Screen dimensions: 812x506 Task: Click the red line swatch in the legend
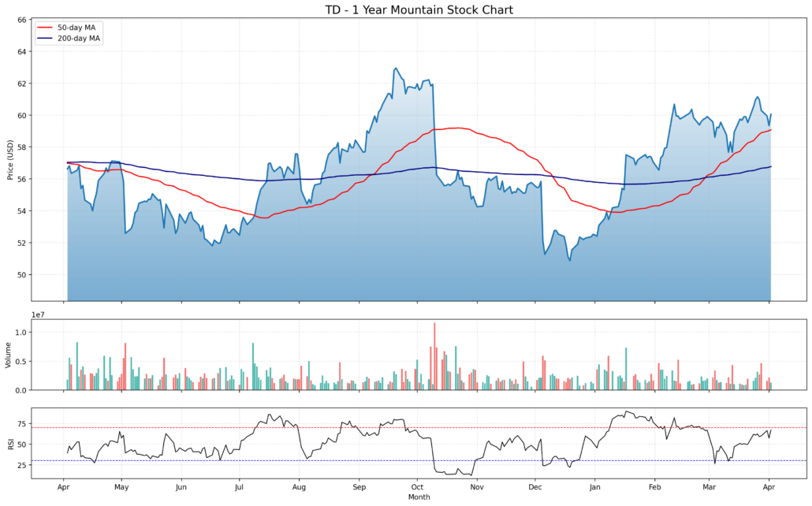pos(46,28)
